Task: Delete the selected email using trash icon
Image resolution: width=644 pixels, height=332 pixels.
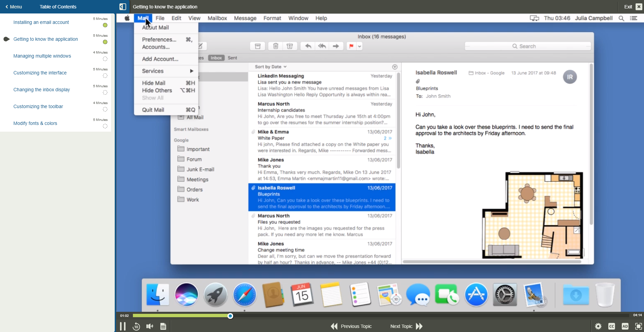Action: click(x=275, y=46)
